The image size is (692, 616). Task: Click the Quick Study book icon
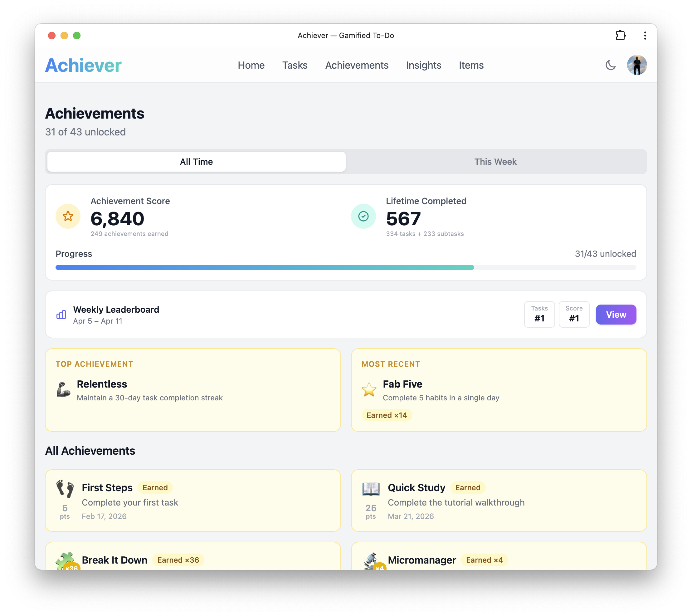click(371, 489)
